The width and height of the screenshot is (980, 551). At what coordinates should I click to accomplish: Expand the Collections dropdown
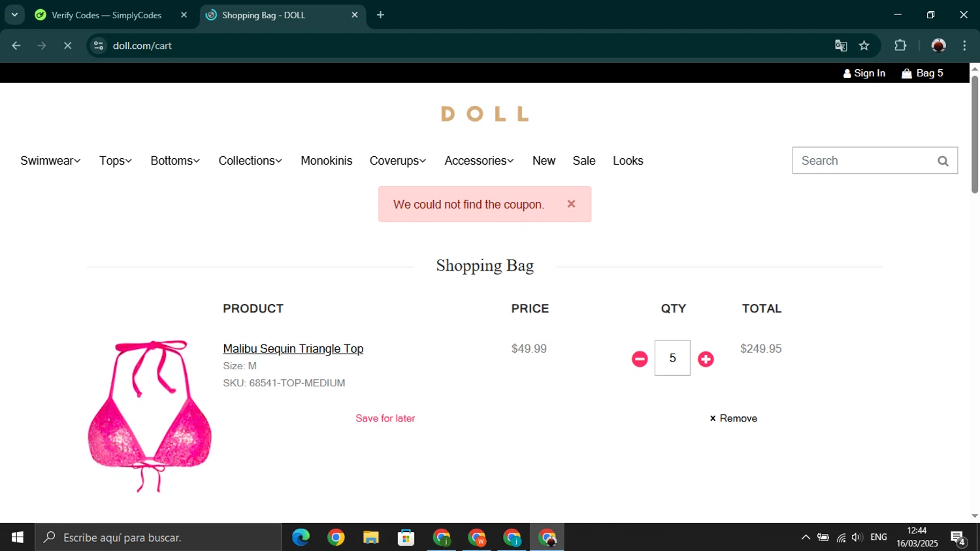click(x=250, y=161)
